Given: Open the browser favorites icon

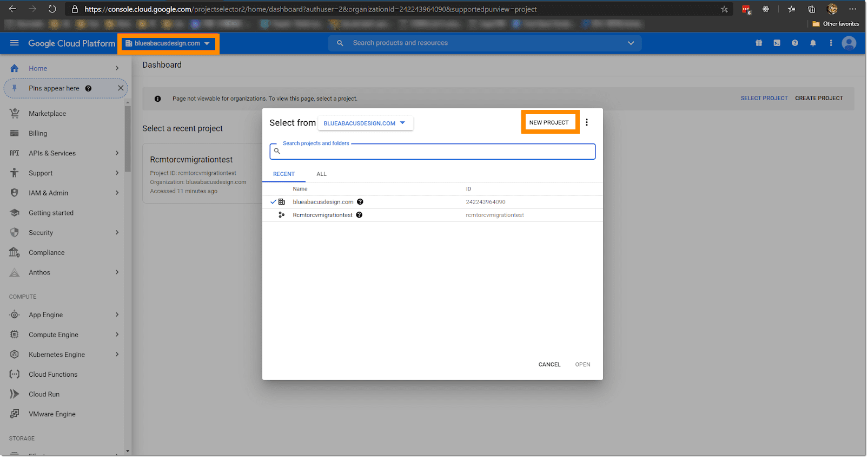Looking at the screenshot, I should (x=791, y=9).
